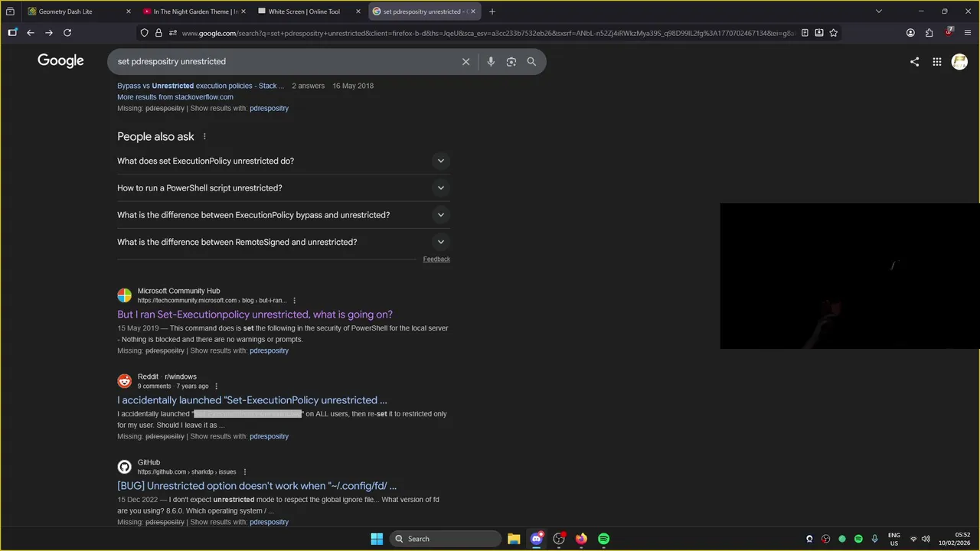Open tracking protection shield icon
This screenshot has height=551, width=980.
[144, 33]
